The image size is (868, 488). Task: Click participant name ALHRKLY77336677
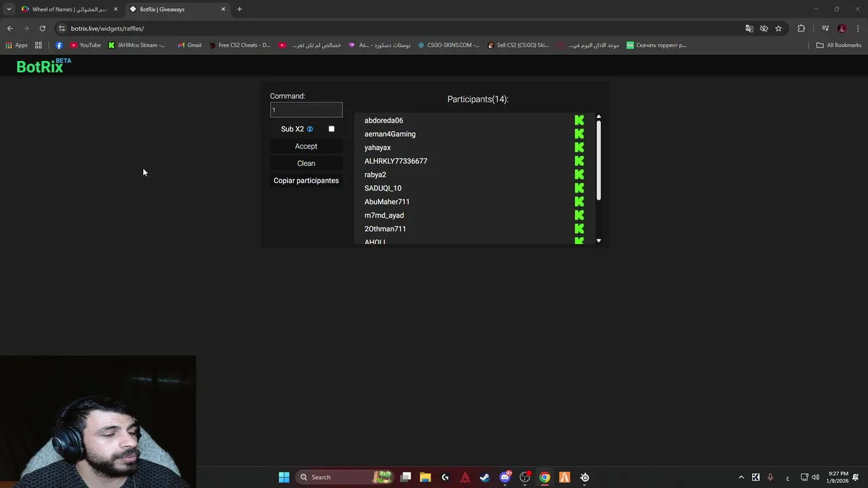click(x=396, y=161)
